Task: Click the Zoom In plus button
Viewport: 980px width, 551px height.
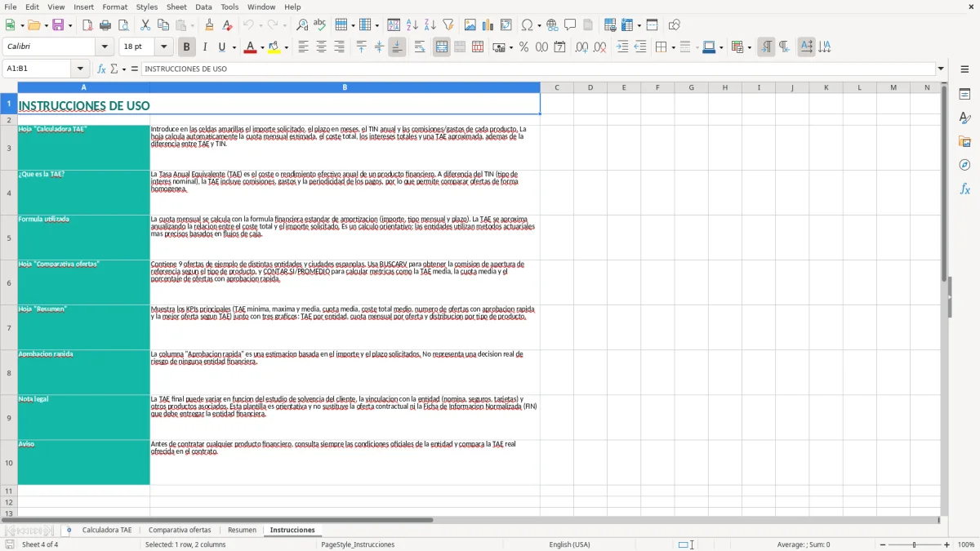Action: 947,544
